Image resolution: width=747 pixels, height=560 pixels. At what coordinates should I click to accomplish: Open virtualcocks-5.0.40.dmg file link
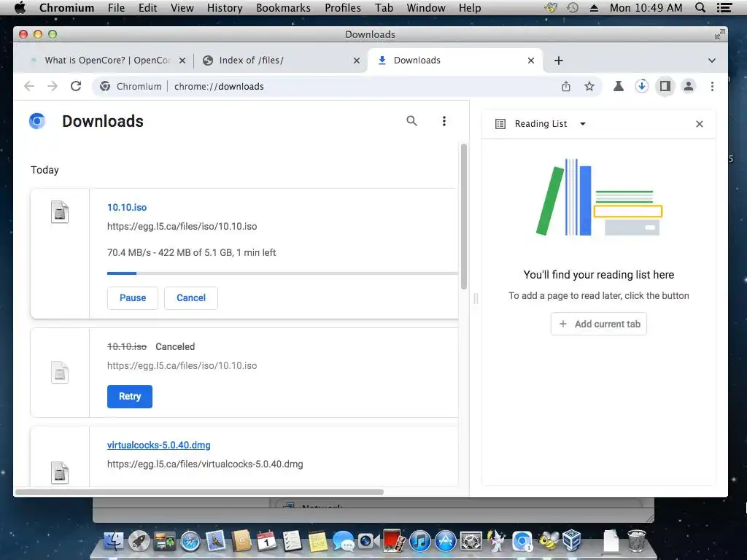pos(158,445)
